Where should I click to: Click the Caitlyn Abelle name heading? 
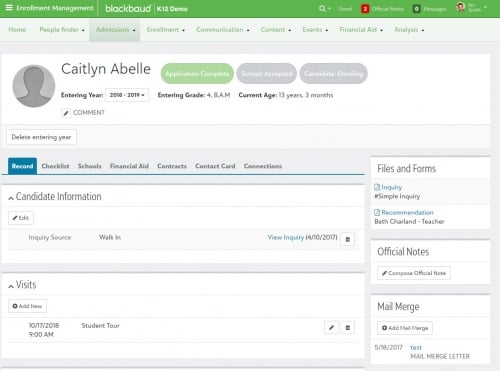[106, 69]
